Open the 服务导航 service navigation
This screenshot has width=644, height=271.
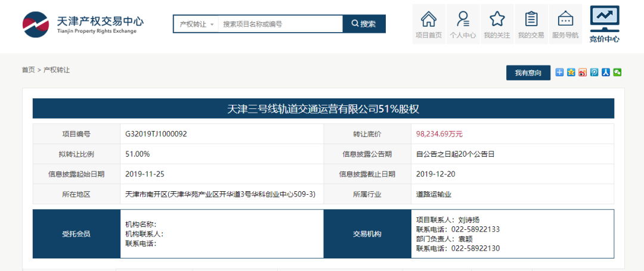[565, 24]
